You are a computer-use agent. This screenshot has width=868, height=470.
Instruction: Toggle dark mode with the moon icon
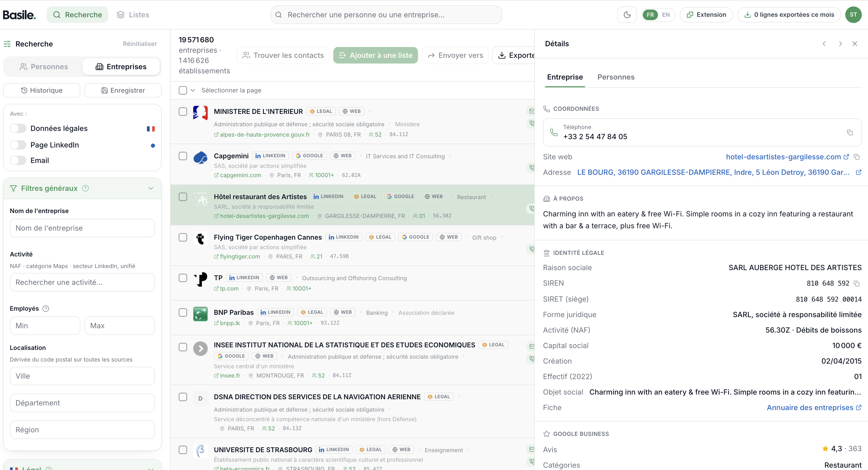pyautogui.click(x=627, y=15)
